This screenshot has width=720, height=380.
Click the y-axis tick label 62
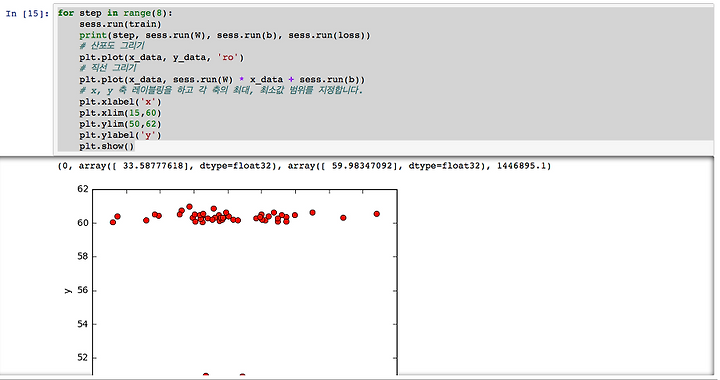pyautogui.click(x=83, y=189)
